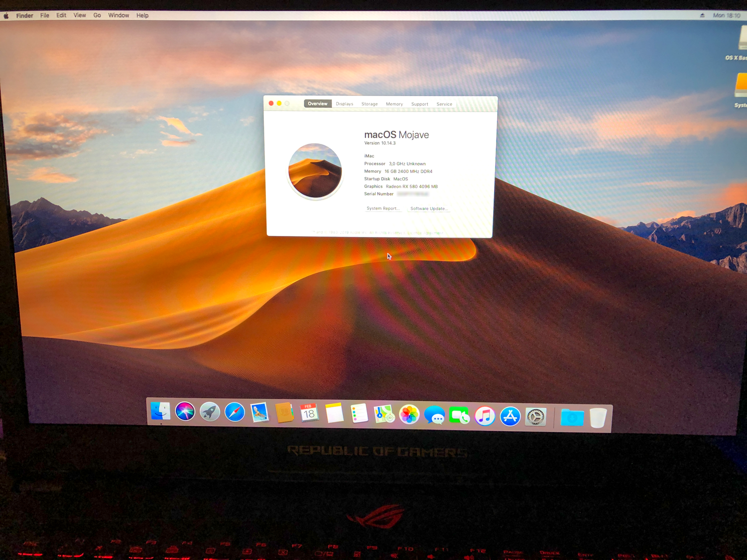
Task: Open Contacts book in Dock
Action: click(284, 413)
